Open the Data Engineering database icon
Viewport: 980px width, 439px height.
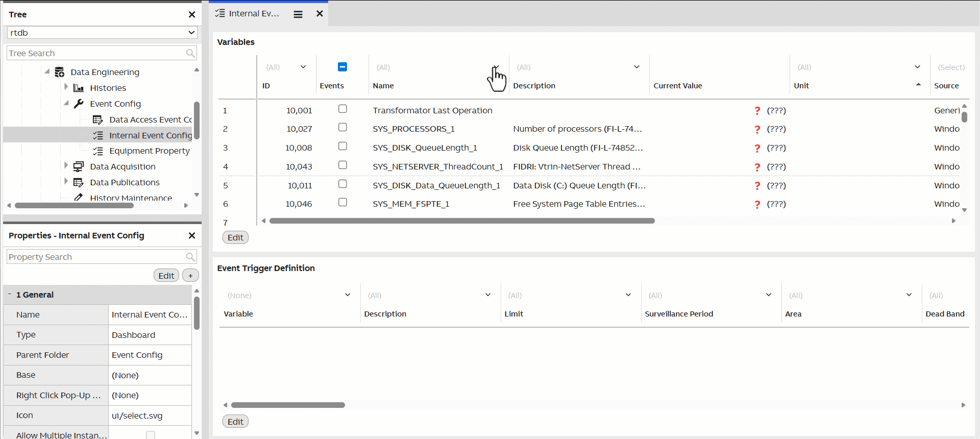(60, 72)
